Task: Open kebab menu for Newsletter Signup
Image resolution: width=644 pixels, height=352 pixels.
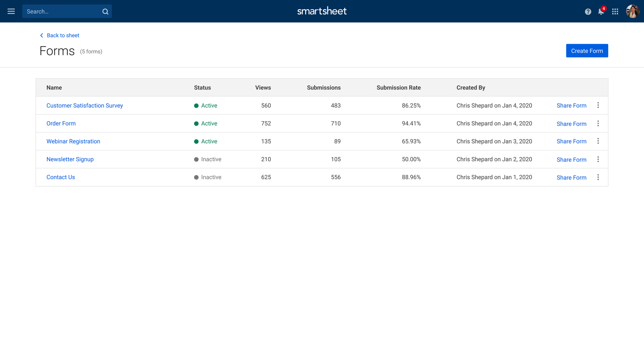Action: coord(598,159)
